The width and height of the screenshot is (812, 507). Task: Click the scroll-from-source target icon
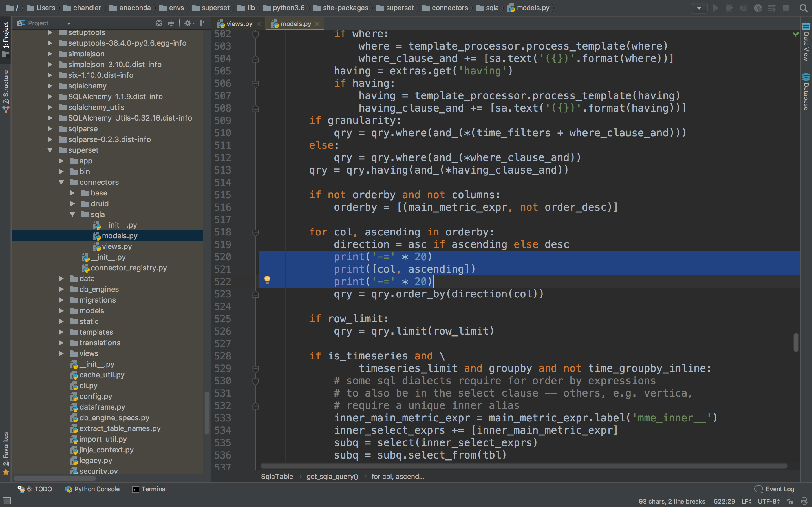pyautogui.click(x=159, y=23)
